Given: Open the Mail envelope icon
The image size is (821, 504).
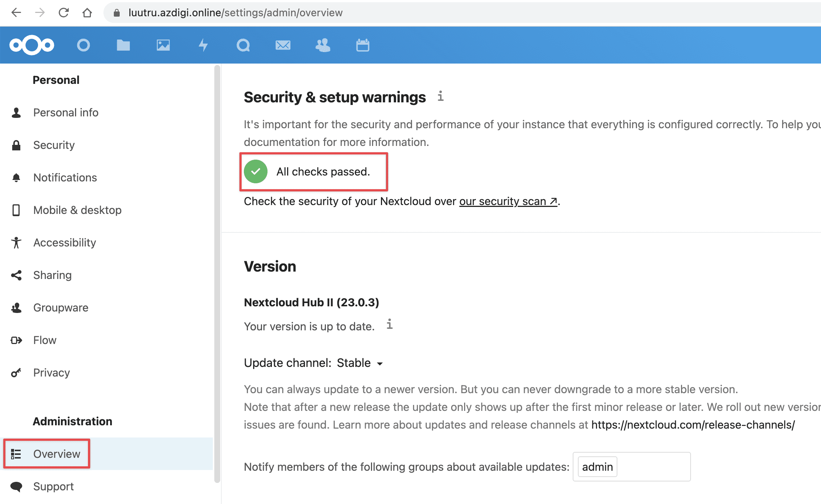Looking at the screenshot, I should coord(283,45).
